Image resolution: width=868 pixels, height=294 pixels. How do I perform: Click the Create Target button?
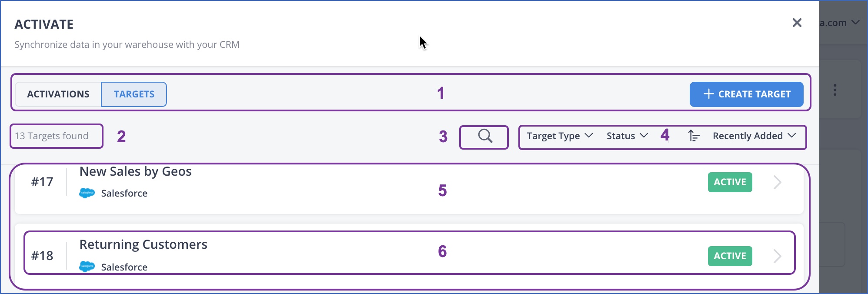click(746, 94)
